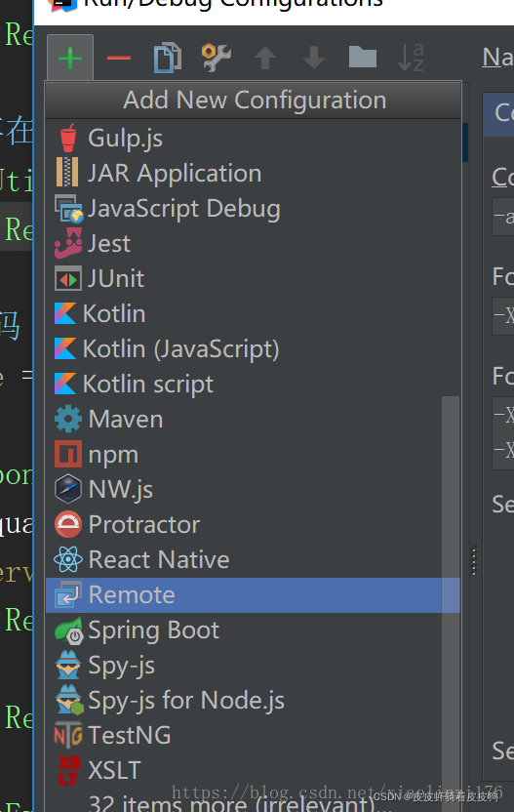Click the Kotlin logo icon beside Kotlin

point(65,313)
